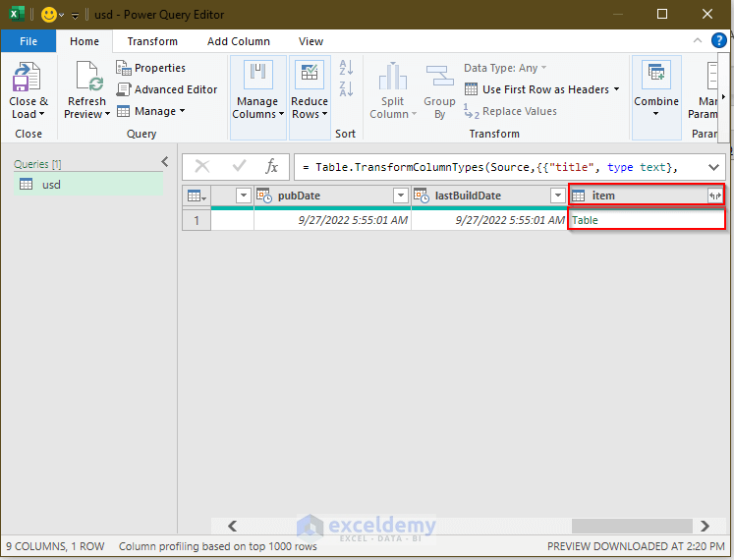Screen dimensions: 734x560
Task: Click lastBuildDate data type icon
Action: tap(422, 196)
